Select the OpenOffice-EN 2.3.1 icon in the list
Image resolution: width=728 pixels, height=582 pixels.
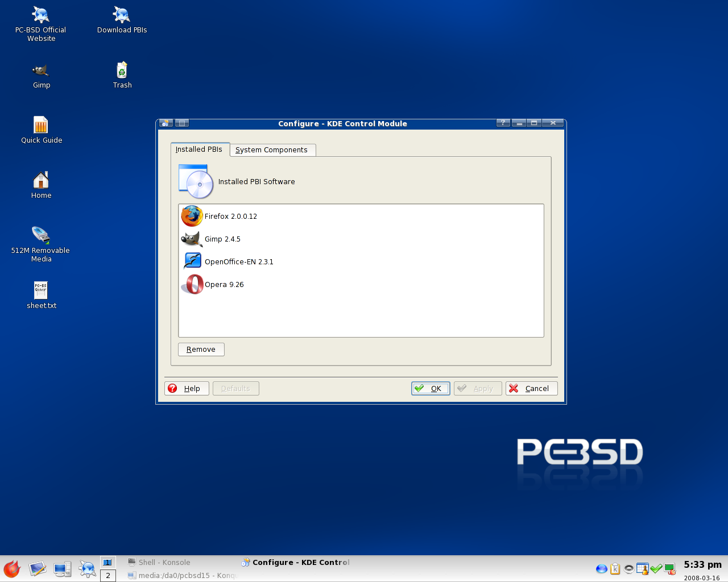[x=192, y=261]
